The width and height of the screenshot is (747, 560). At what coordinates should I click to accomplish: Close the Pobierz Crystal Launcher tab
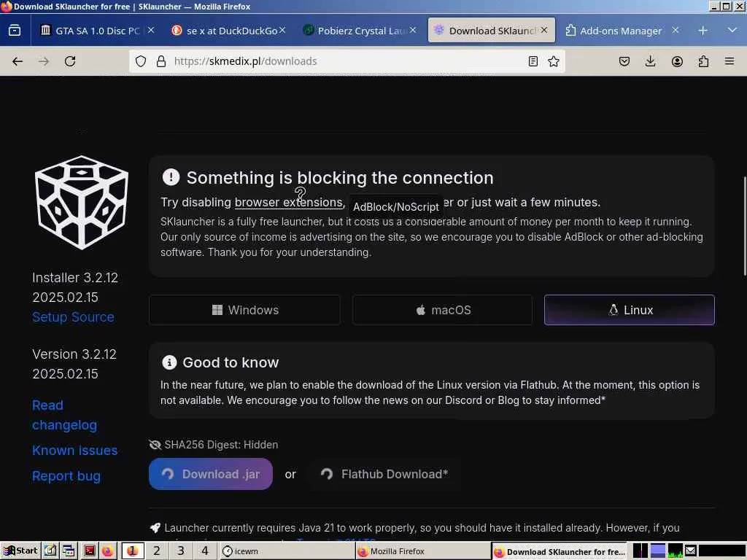(x=413, y=30)
